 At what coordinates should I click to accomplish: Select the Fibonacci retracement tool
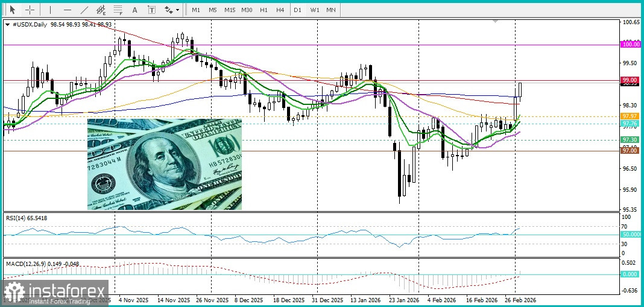coord(118,10)
